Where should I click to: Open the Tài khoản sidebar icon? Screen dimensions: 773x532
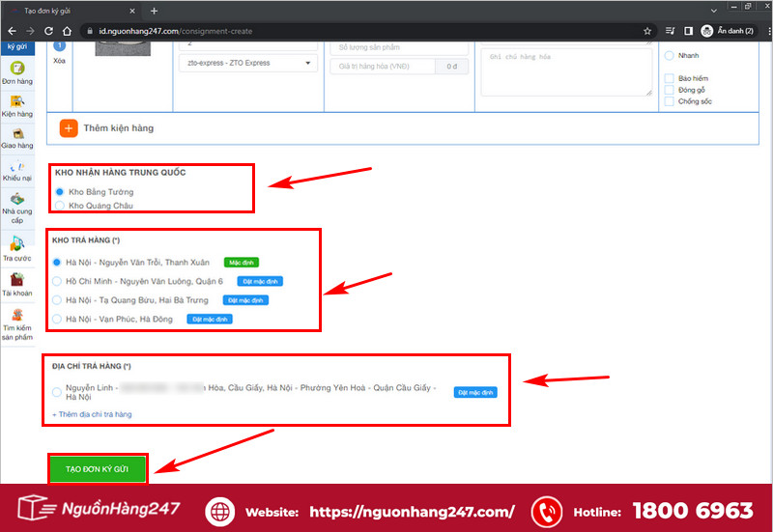(x=17, y=279)
